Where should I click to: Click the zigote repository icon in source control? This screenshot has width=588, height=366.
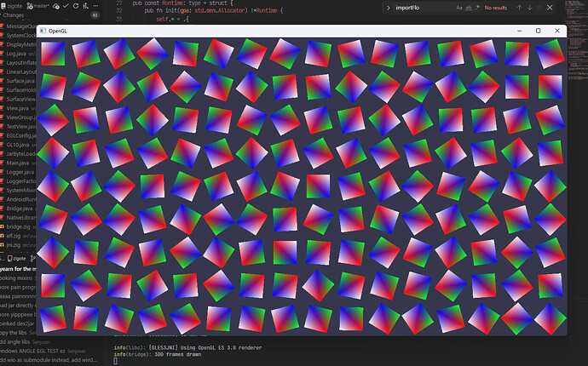pos(3,6)
